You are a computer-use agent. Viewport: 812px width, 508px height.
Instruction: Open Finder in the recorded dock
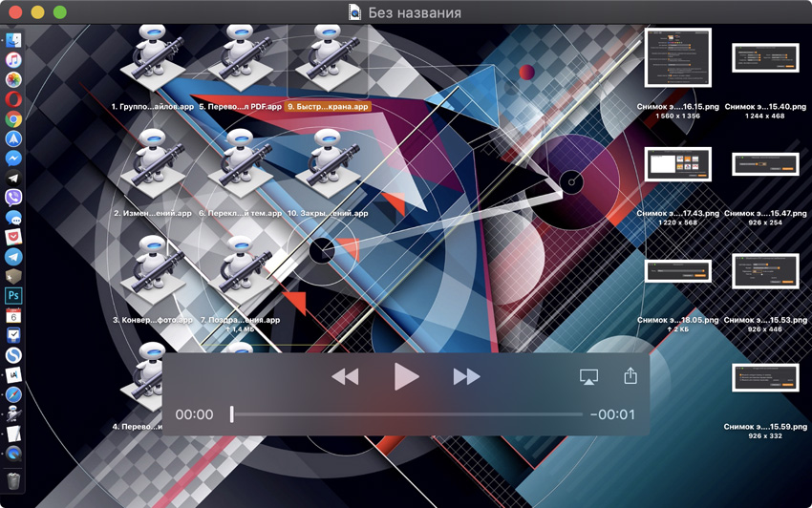pyautogui.click(x=13, y=40)
